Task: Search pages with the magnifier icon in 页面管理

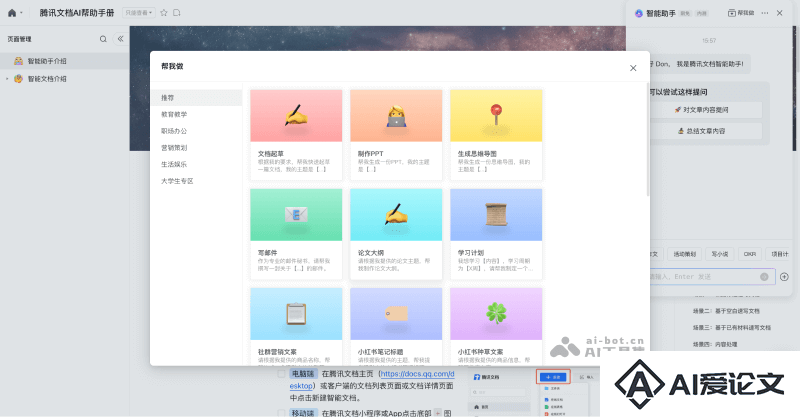Action: (103, 39)
